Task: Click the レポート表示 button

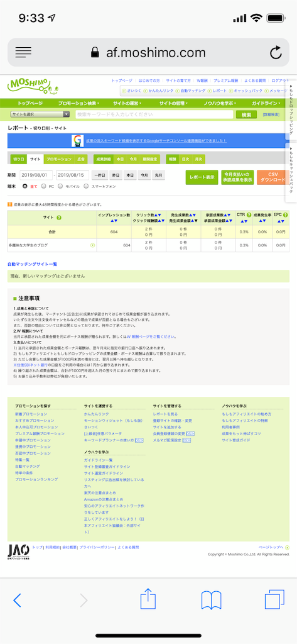Action: 202,177
